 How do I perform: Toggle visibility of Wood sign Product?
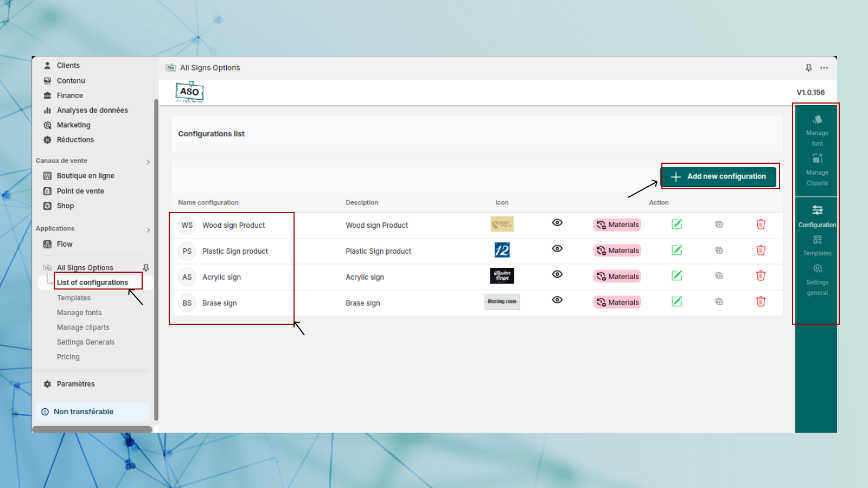click(557, 223)
